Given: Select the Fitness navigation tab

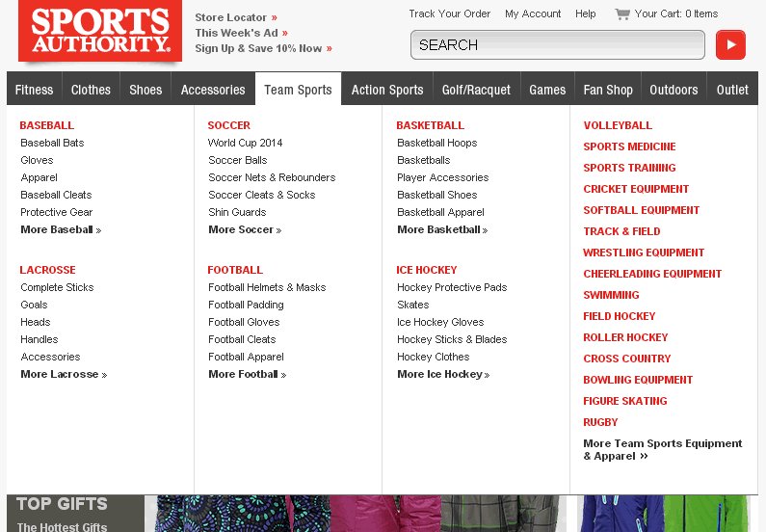Looking at the screenshot, I should (34, 90).
